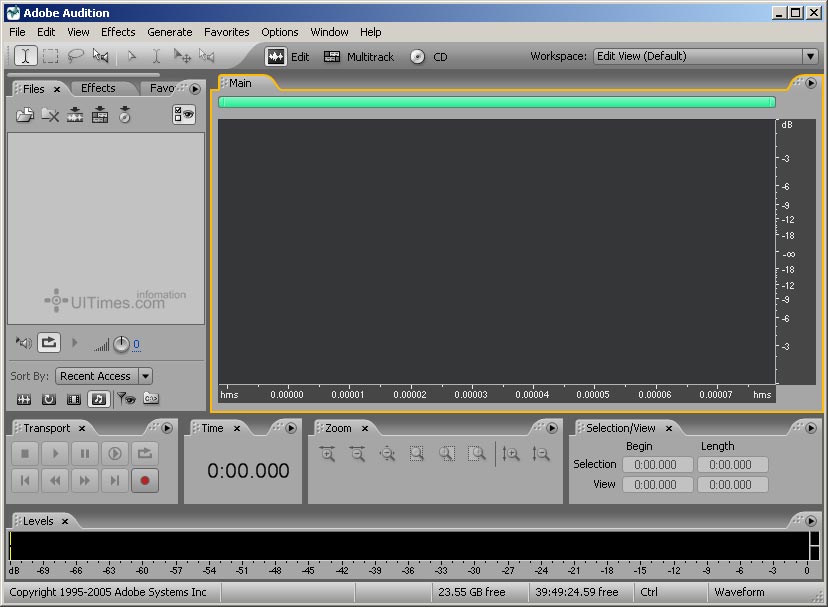Switch to the Effects panel tab
The width and height of the screenshot is (828, 607).
(x=98, y=88)
